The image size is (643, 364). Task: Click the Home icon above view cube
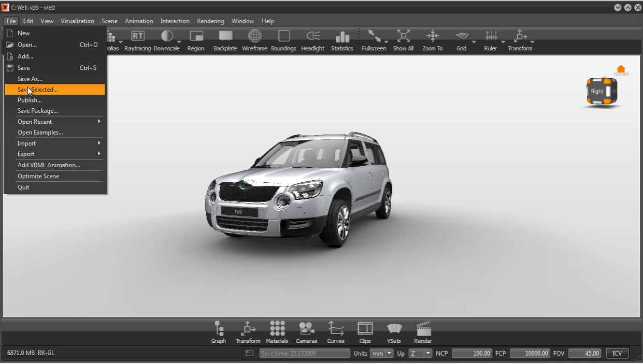pyautogui.click(x=621, y=70)
